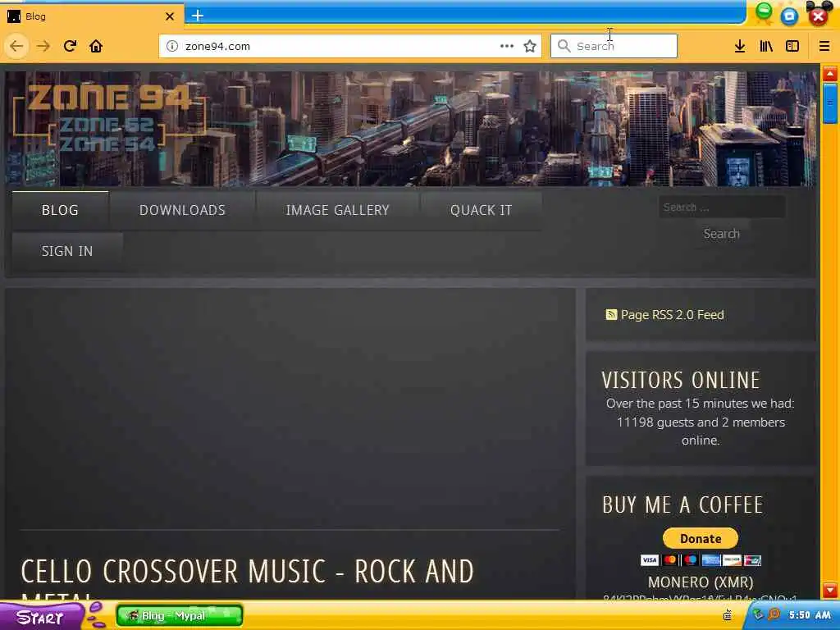This screenshot has width=840, height=630.
Task: Open the BLOG menu item
Action: pyautogui.click(x=60, y=210)
